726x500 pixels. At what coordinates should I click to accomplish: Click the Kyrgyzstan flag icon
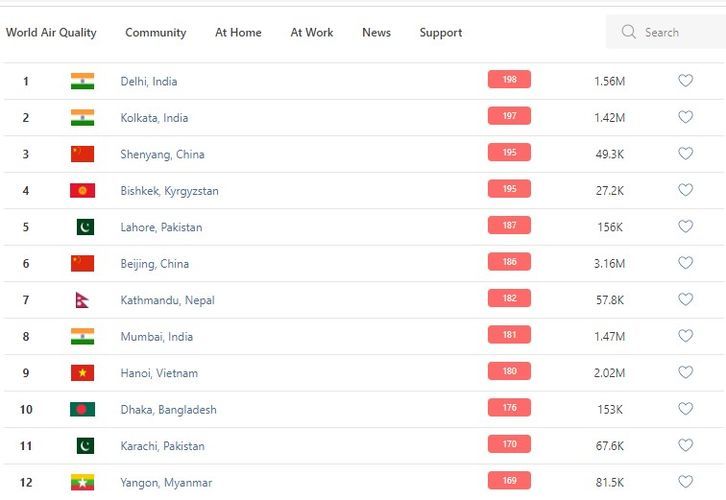(x=82, y=190)
